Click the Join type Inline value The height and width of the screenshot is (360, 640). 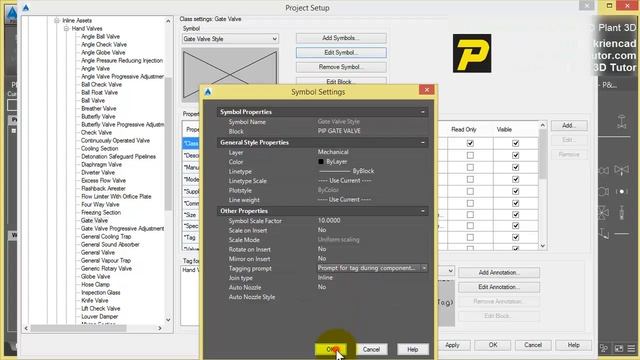325,278
